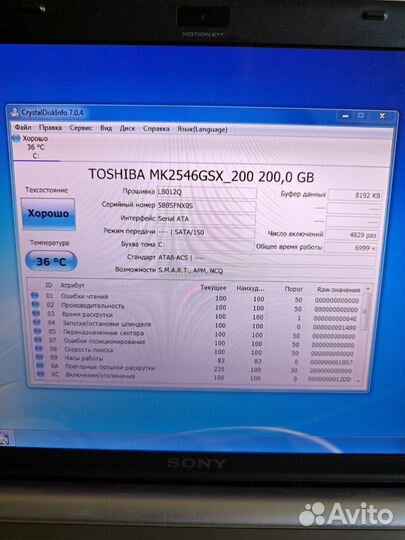Screen dimensions: 405x540
Task: Click the Атрибут column header
Action: click(72, 285)
